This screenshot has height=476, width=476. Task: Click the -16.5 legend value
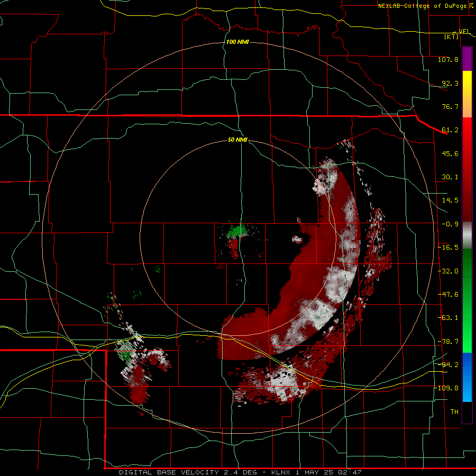448,248
